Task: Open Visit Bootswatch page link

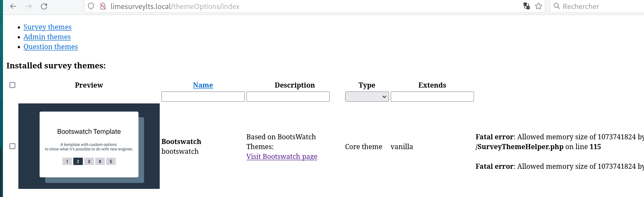Action: [282, 156]
